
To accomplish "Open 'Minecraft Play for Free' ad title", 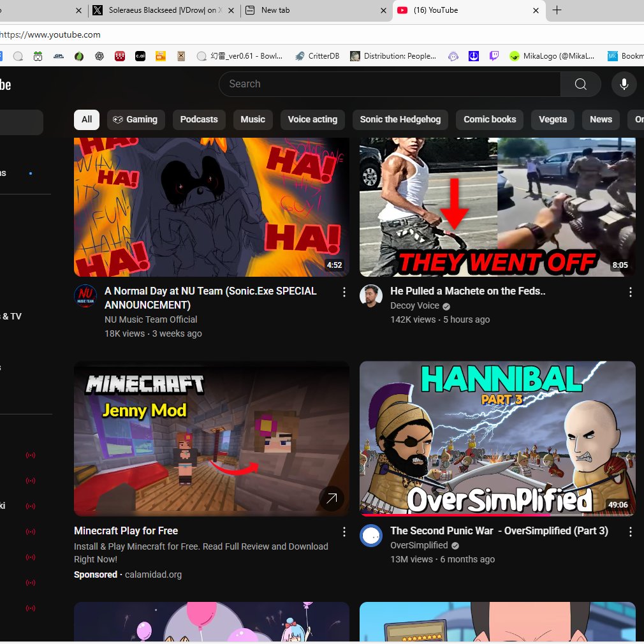I will coord(126,531).
